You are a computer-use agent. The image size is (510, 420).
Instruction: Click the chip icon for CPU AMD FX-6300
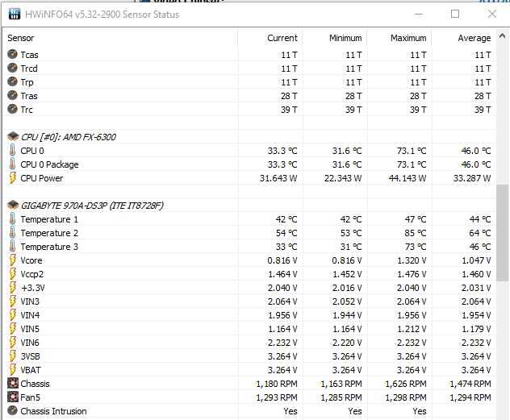[x=13, y=136]
